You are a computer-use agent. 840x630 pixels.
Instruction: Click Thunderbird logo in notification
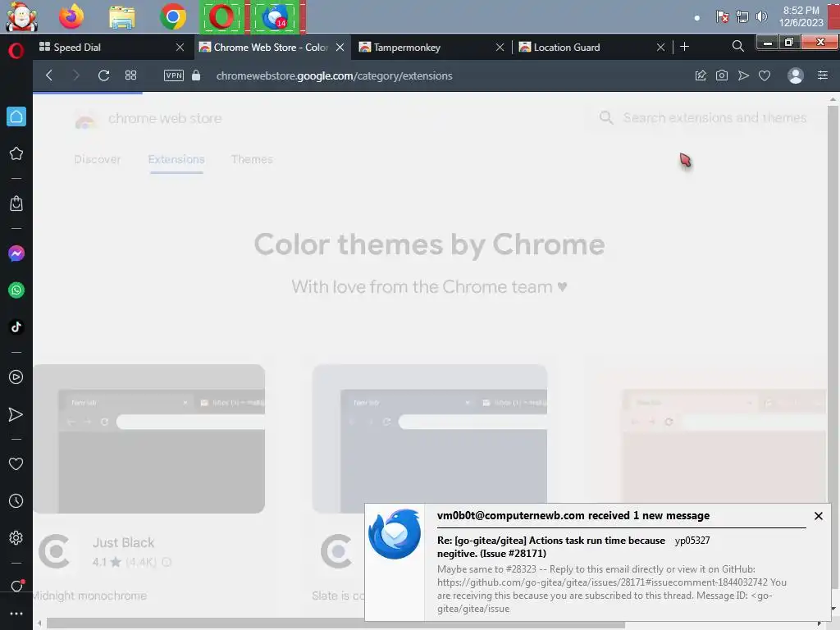click(x=395, y=534)
